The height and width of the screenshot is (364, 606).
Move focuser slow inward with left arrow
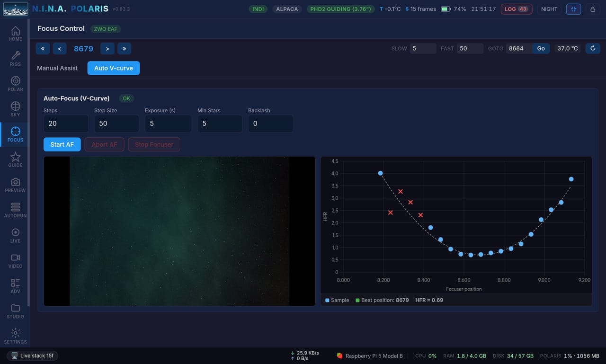point(60,48)
